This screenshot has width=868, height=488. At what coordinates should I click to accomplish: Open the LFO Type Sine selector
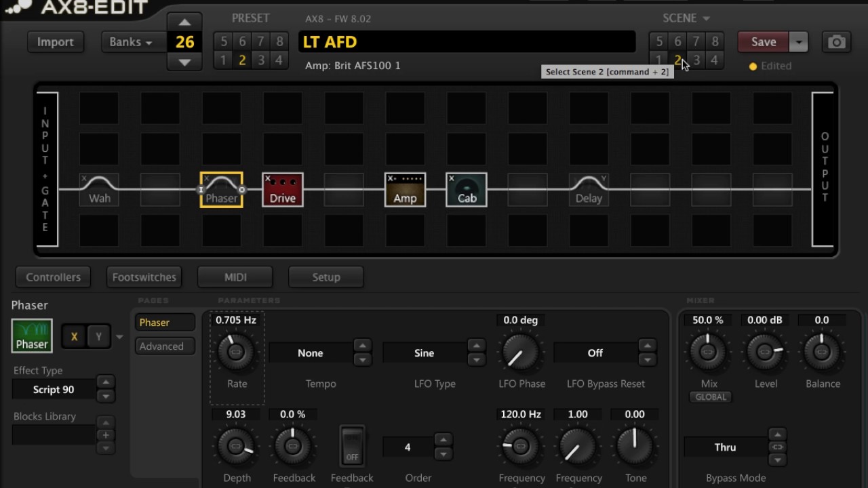[x=425, y=353]
